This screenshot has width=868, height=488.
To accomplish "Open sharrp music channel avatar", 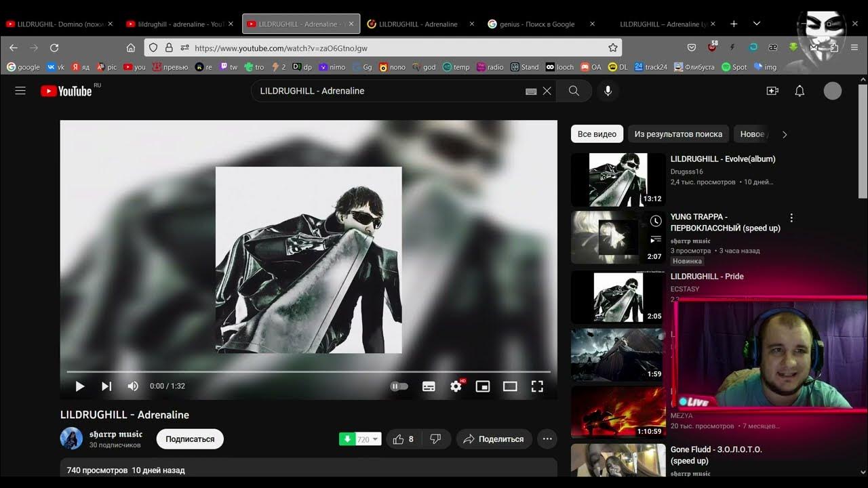I will pyautogui.click(x=71, y=439).
